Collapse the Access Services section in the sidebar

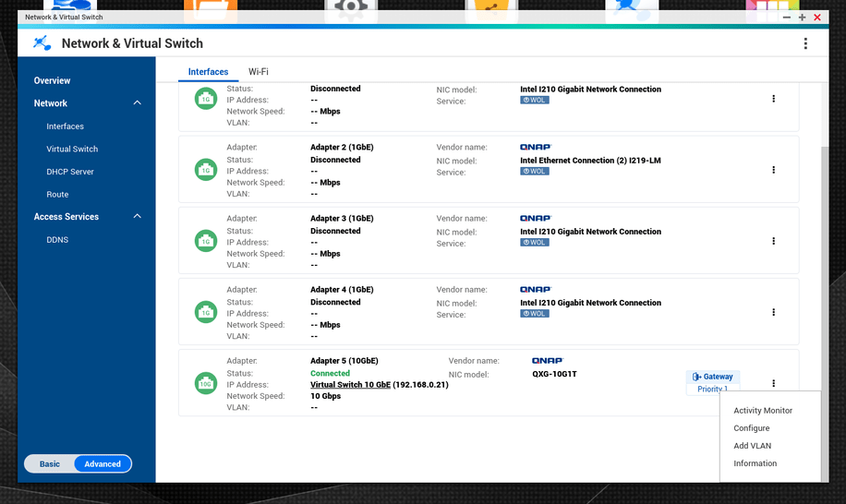click(x=137, y=216)
